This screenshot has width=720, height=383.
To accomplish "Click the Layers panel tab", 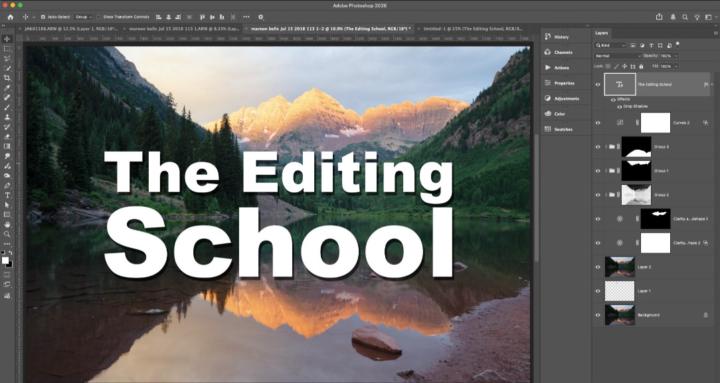I will click(601, 33).
